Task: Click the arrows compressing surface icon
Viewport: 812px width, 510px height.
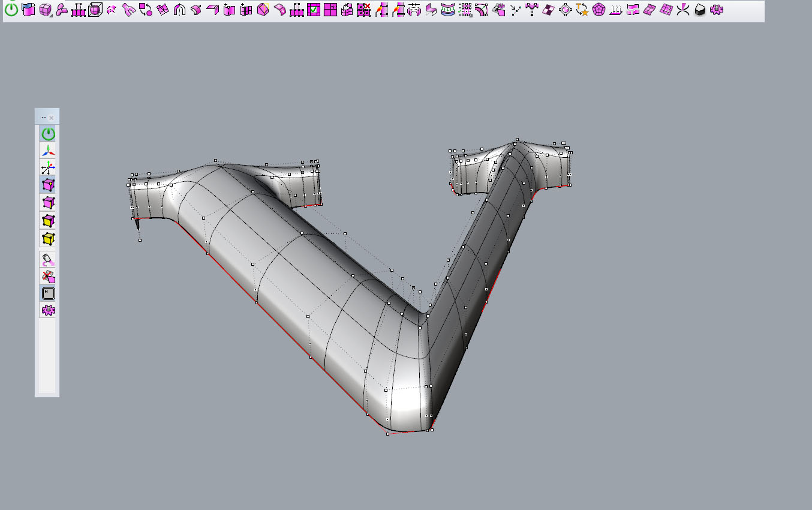Action: (x=414, y=10)
